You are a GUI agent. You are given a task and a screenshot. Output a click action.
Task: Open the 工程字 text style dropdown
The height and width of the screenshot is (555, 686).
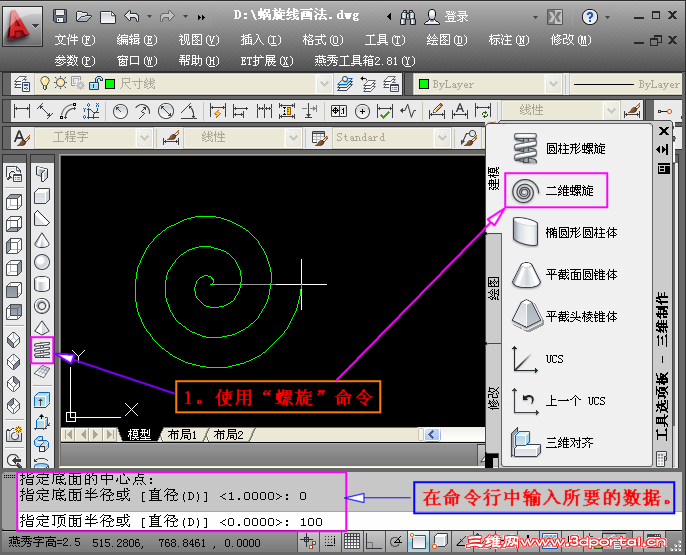click(x=144, y=138)
